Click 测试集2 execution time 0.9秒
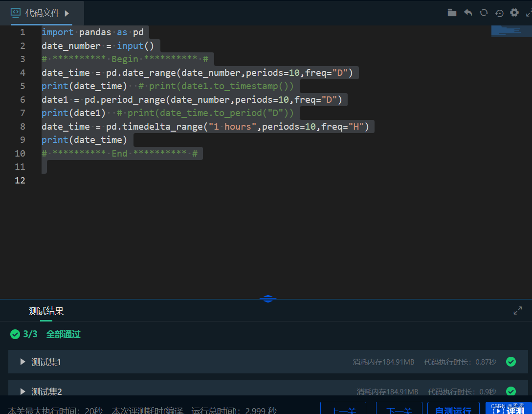 (462, 391)
